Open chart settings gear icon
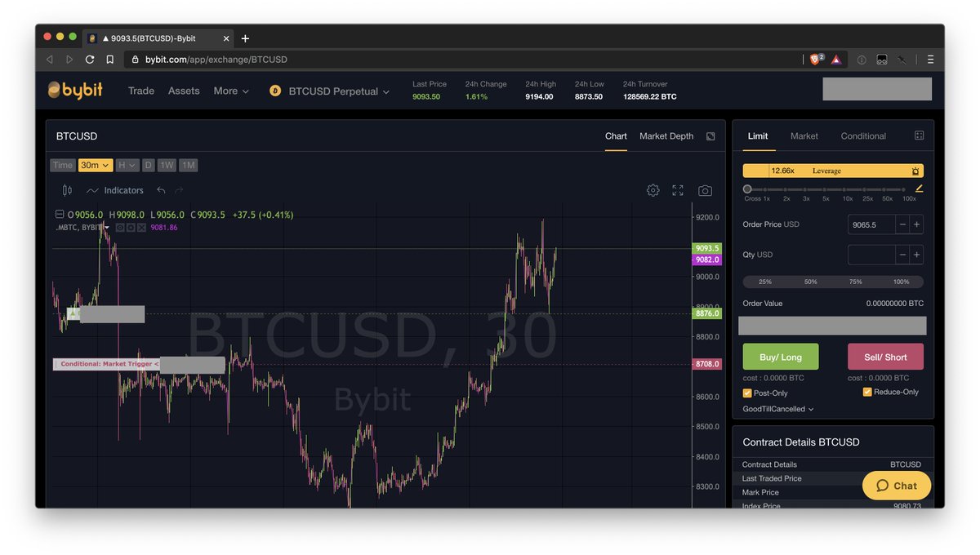Screen dimensions: 980x555 (653, 190)
